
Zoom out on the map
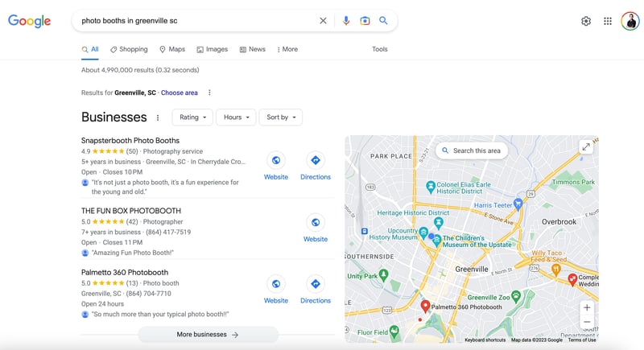coord(587,322)
